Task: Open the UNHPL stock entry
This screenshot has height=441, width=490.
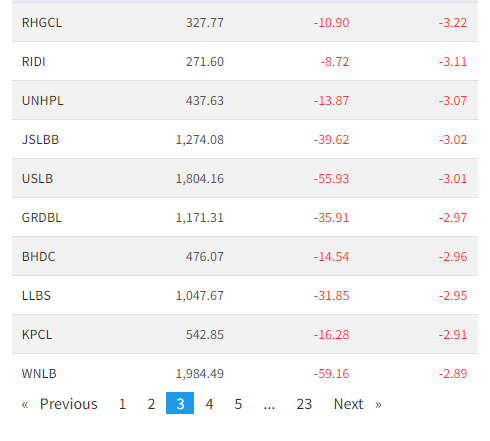Action: [245, 100]
